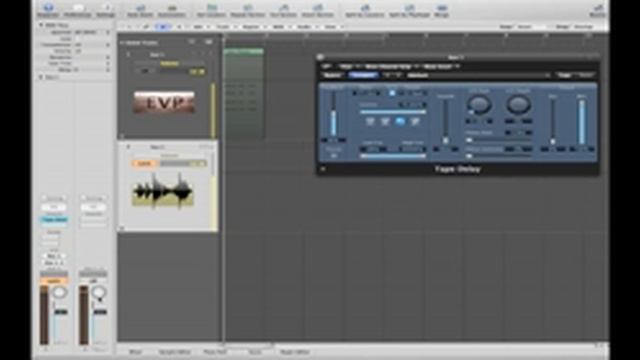Open the Inspector from the toolbar
The image size is (640, 360).
[48, 10]
